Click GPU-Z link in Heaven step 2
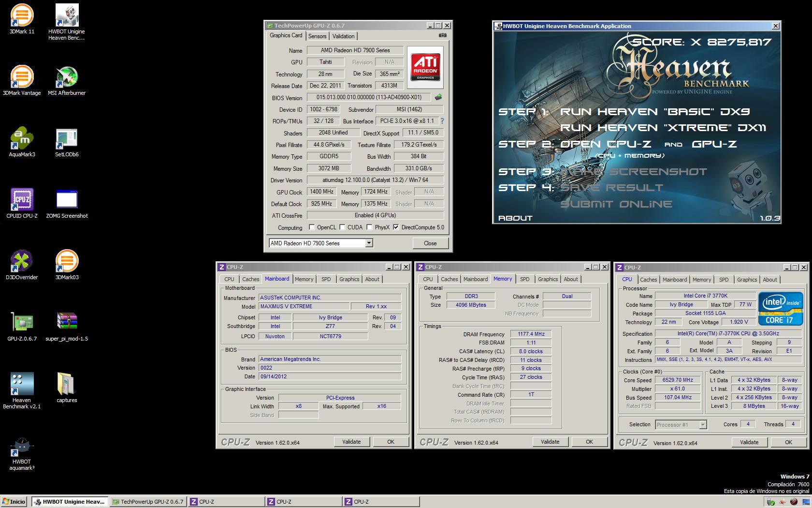812x508 pixels. 714,144
